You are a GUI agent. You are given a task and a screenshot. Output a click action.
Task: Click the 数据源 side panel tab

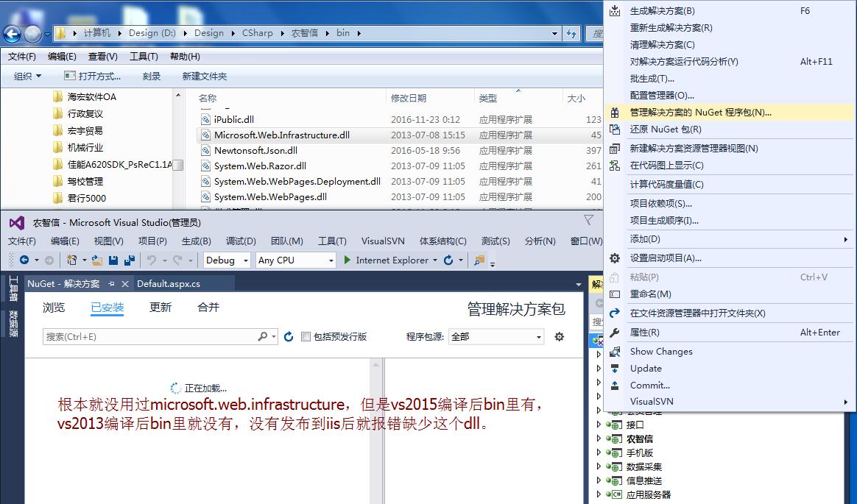14,324
